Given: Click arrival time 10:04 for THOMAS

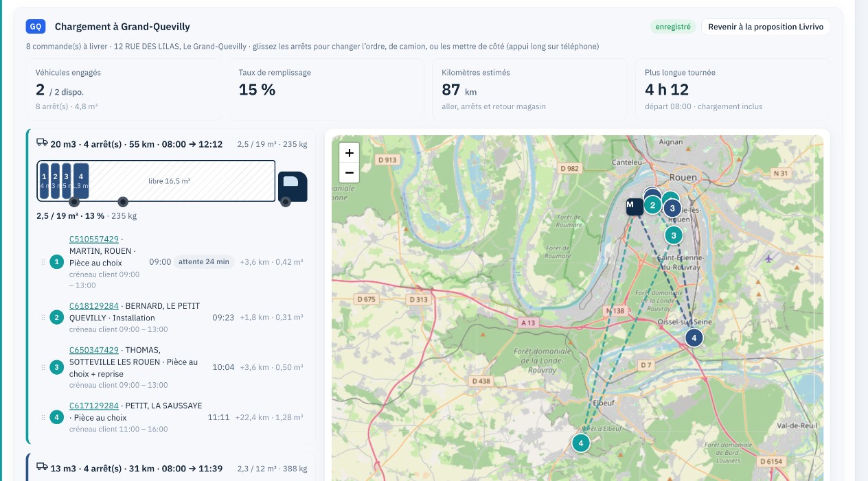Looking at the screenshot, I should point(223,368).
